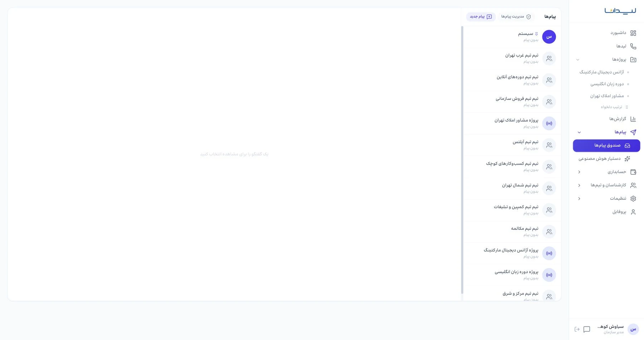Click the logout arrow icon at bottom
The width and height of the screenshot is (644, 340).
pos(577,329)
